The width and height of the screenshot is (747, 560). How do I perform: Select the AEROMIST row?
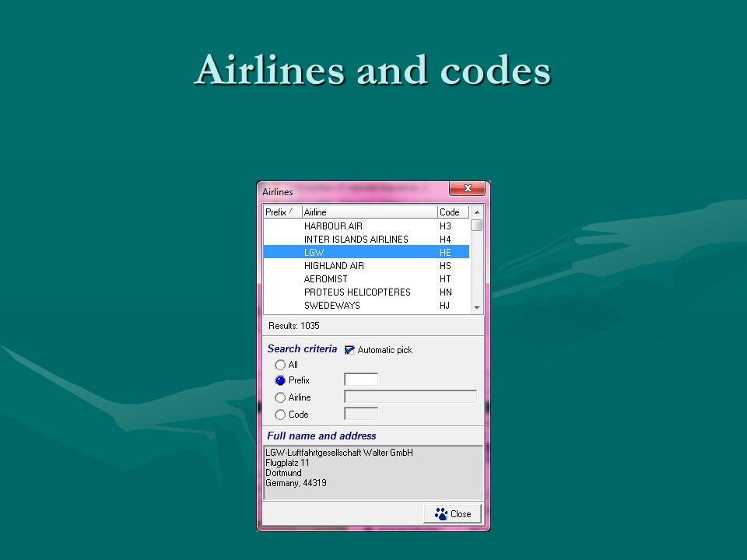click(x=366, y=279)
